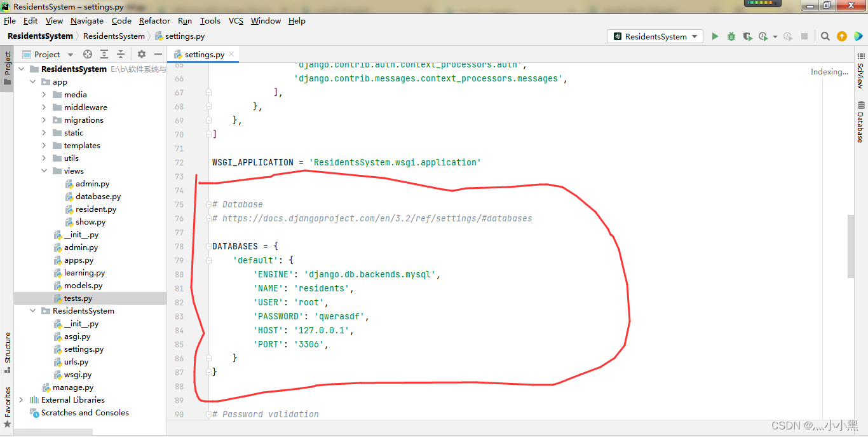Select models.py file

[x=83, y=285]
